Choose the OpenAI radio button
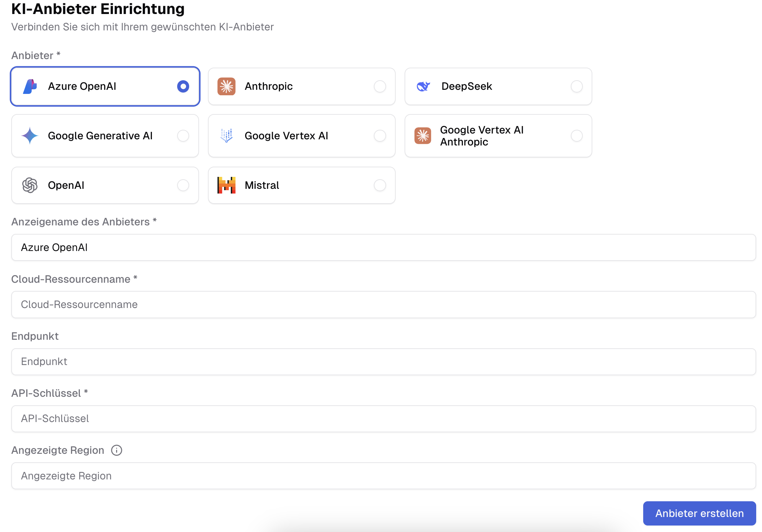This screenshot has width=762, height=532. (x=183, y=185)
